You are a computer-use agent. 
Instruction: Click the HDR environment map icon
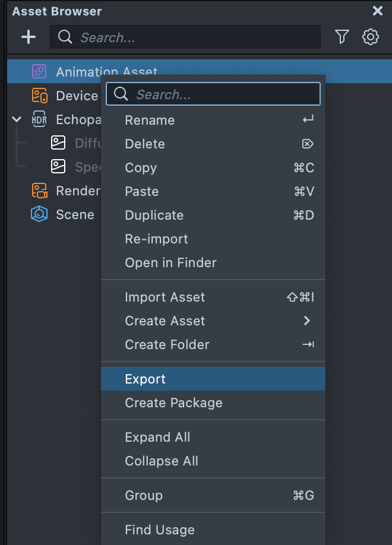pos(39,119)
